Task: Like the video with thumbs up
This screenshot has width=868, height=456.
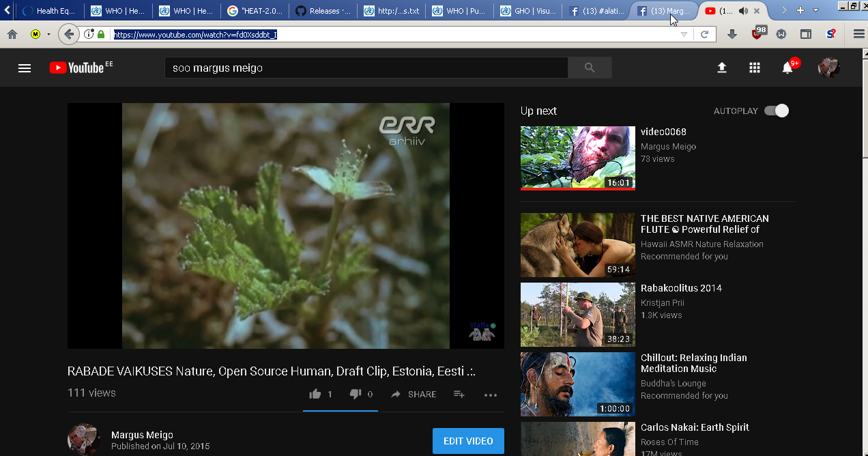Action: coord(315,394)
